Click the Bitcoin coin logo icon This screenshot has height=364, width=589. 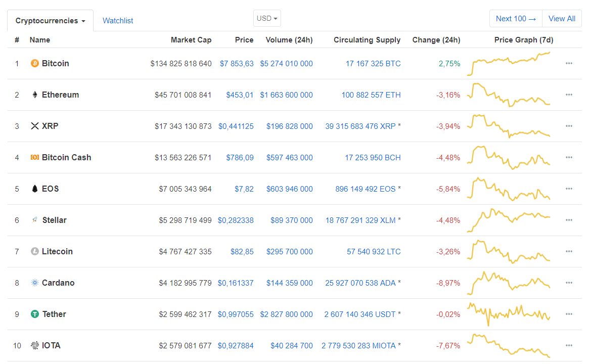34,64
